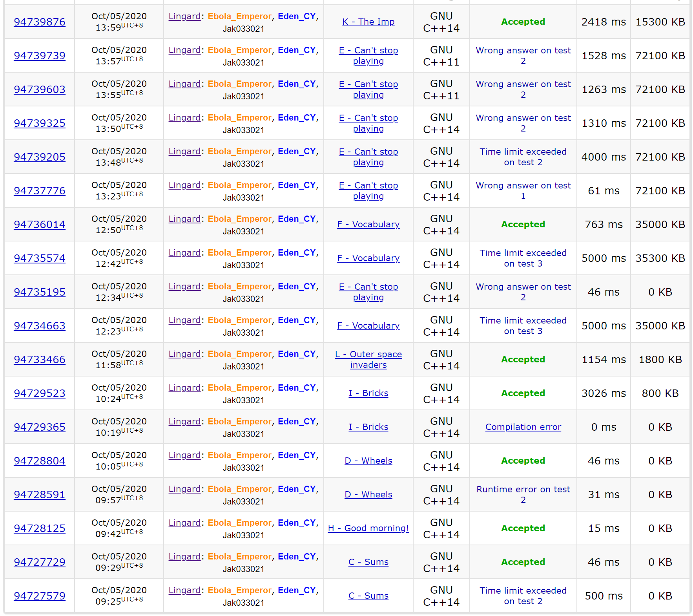
Task: Open submission 94739876
Action: (40, 22)
